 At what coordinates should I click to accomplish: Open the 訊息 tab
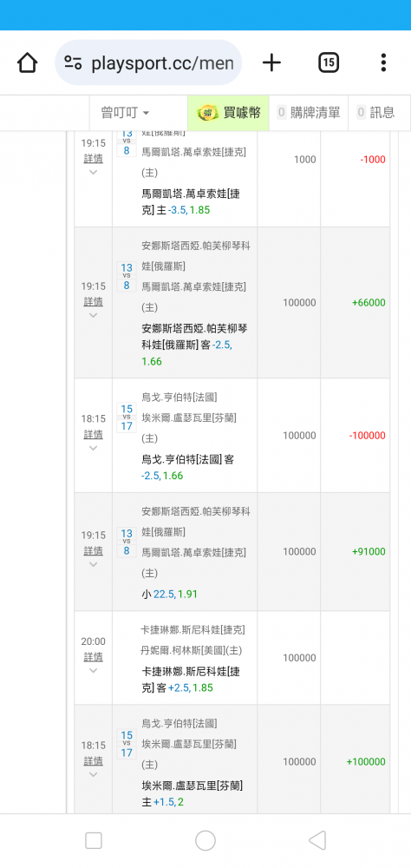tap(379, 113)
